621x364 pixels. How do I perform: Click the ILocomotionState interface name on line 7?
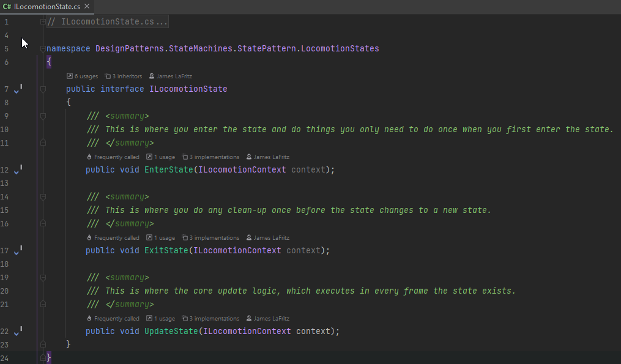coord(188,89)
